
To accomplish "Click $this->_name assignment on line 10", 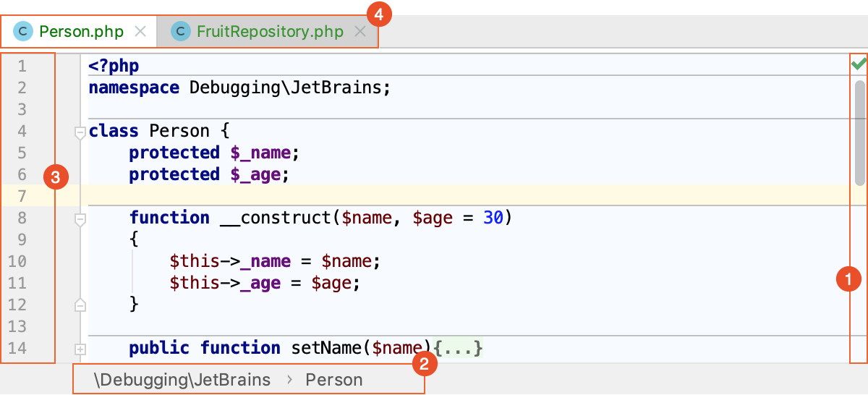I will [275, 261].
